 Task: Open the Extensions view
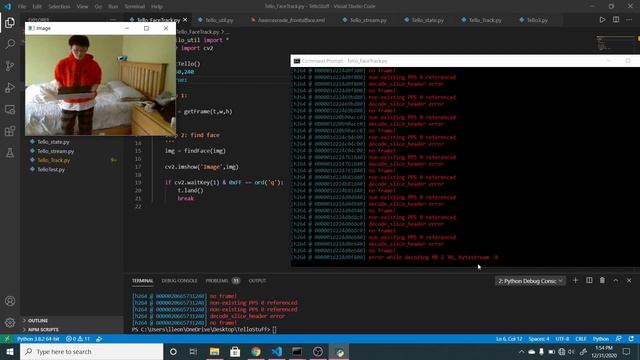click(10, 131)
